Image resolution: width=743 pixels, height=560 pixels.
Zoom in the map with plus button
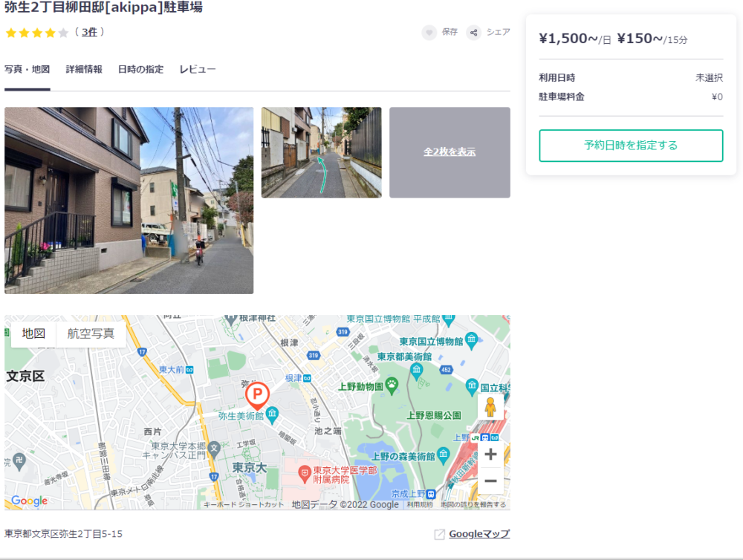point(490,455)
